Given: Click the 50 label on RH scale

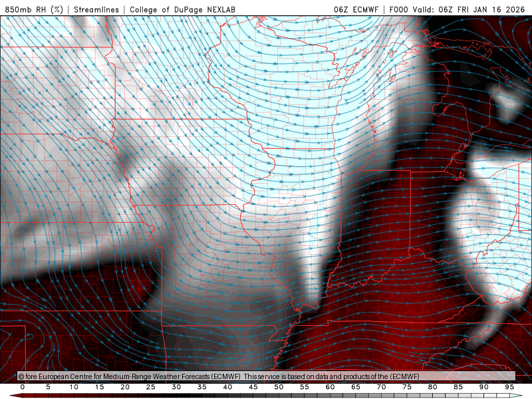Looking at the screenshot, I should (279, 387).
